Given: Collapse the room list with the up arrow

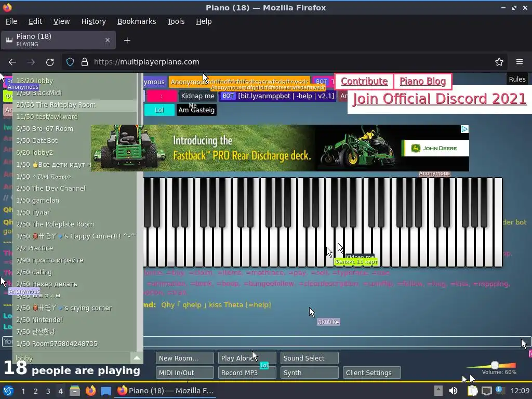Looking at the screenshot, I should pyautogui.click(x=137, y=358).
